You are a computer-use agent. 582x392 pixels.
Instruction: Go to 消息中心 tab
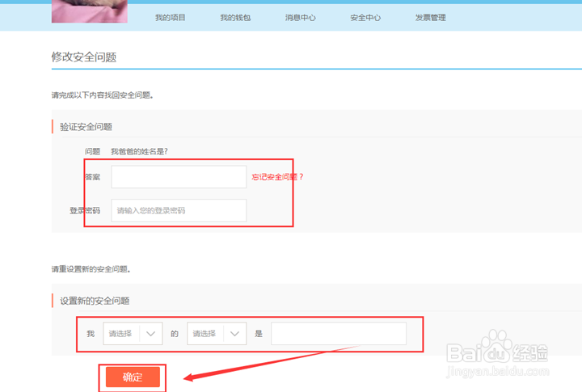pyautogui.click(x=300, y=18)
